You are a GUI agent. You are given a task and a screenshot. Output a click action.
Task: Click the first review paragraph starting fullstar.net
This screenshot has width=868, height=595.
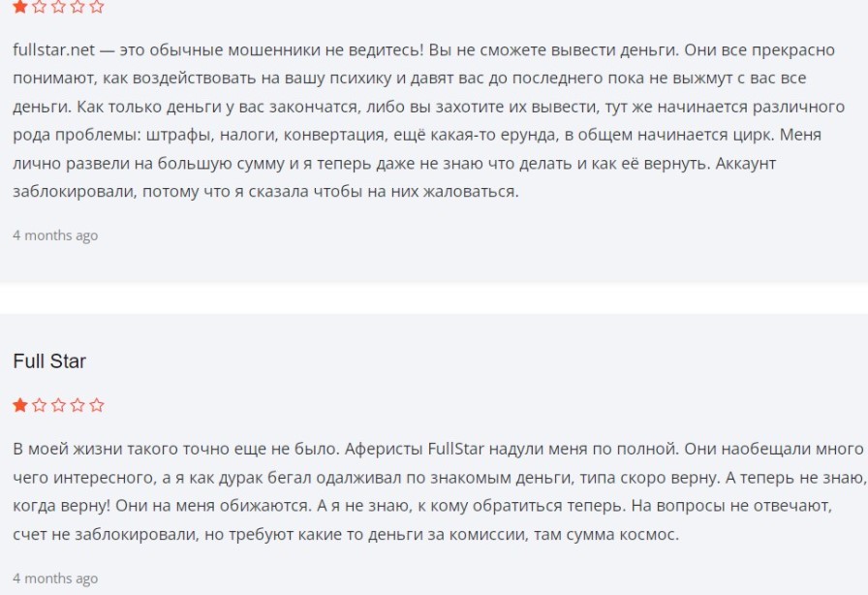428,121
